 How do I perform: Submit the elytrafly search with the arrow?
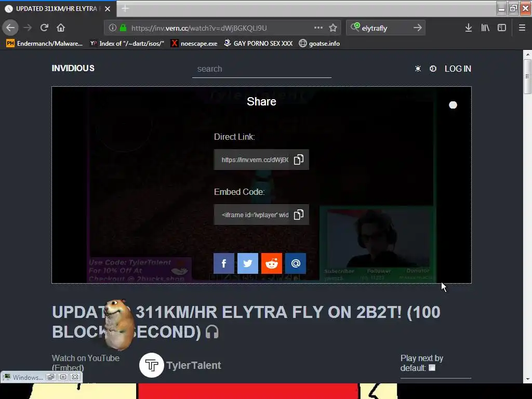(x=418, y=28)
